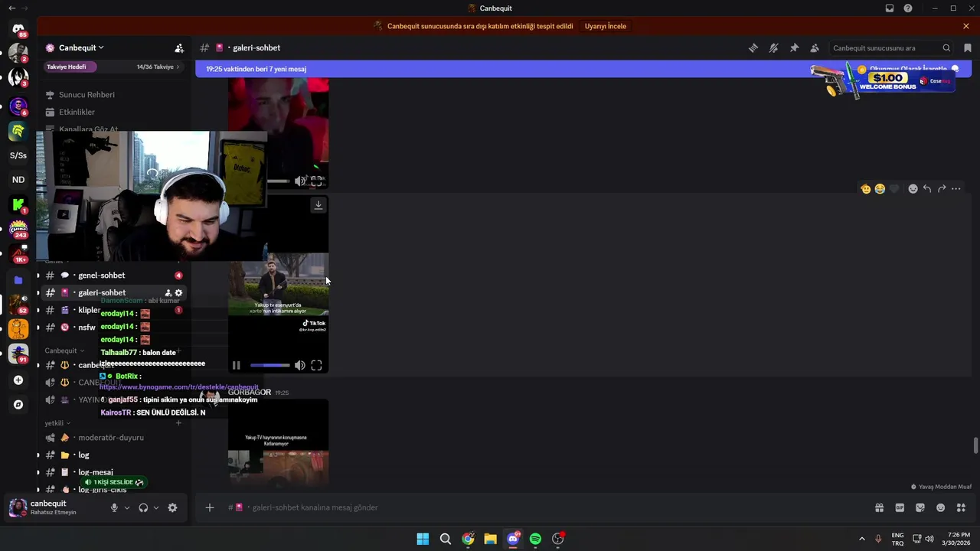Open the emoji picker in message bar
The image size is (980, 551).
(941, 507)
